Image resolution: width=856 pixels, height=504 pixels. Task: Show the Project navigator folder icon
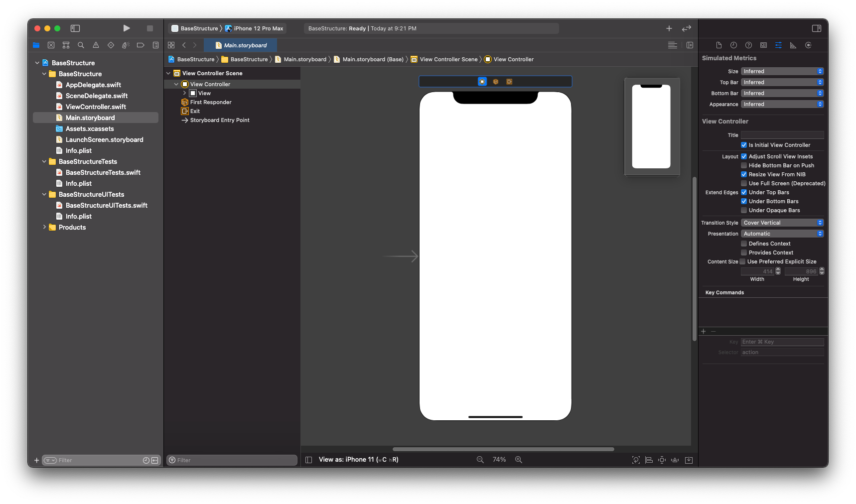coord(36,45)
